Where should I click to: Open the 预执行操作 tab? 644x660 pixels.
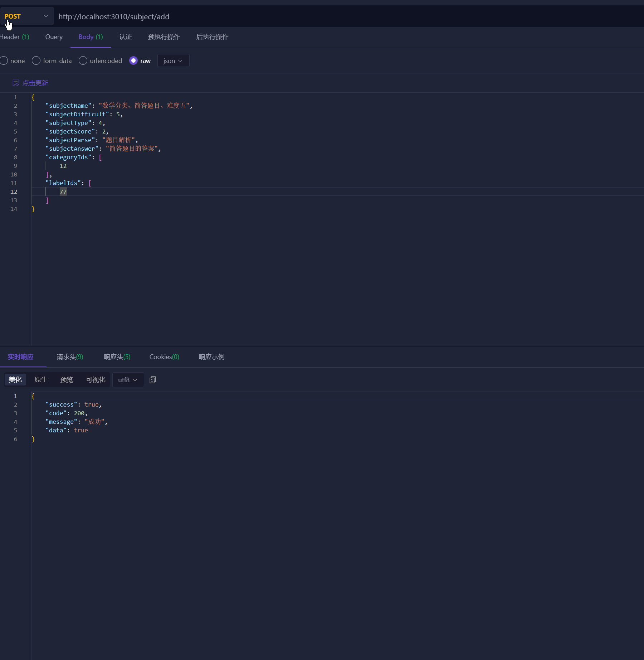(164, 37)
